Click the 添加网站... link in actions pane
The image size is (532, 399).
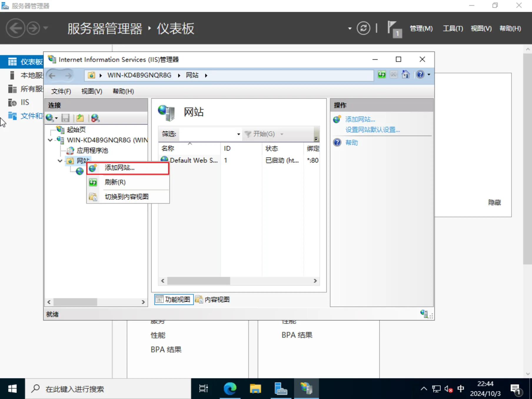coord(360,119)
